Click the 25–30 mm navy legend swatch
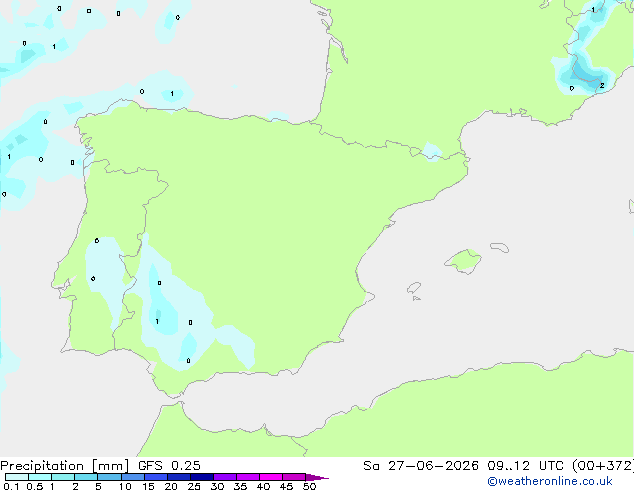Viewport: 634px width, 490px height. coord(202,477)
